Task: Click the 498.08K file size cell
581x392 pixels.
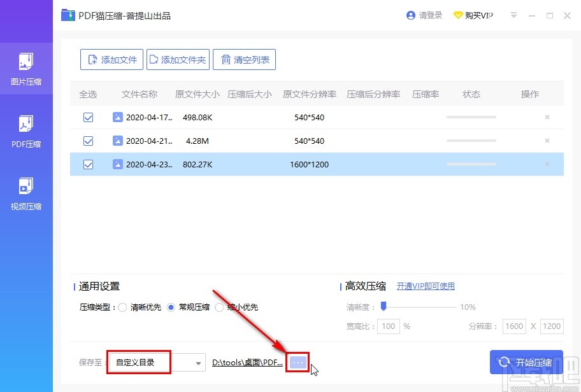Action: pyautogui.click(x=197, y=117)
